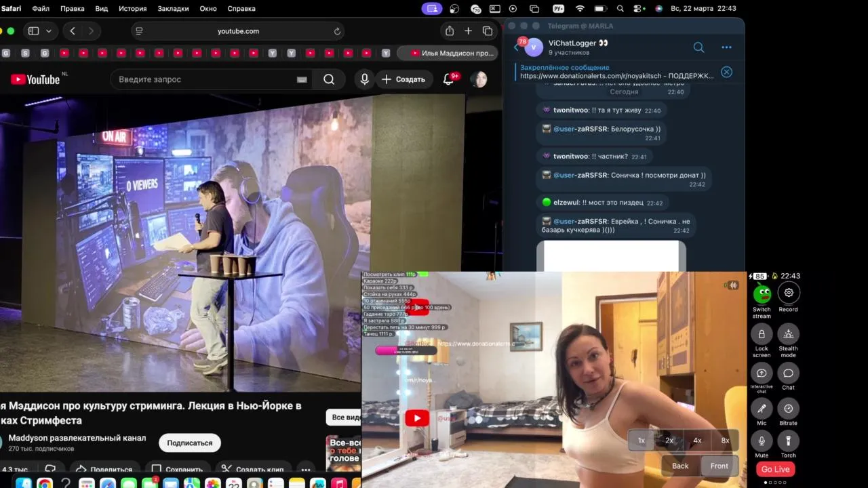Select the Илья Мэддисон про... tab
Image resolution: width=868 pixels, height=488 pixels.
(x=448, y=53)
